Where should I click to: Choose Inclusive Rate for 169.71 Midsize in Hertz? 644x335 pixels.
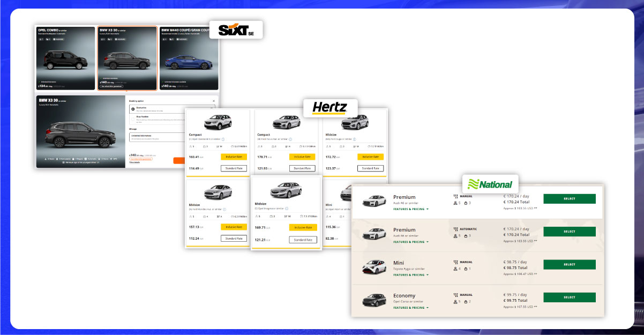point(303,227)
